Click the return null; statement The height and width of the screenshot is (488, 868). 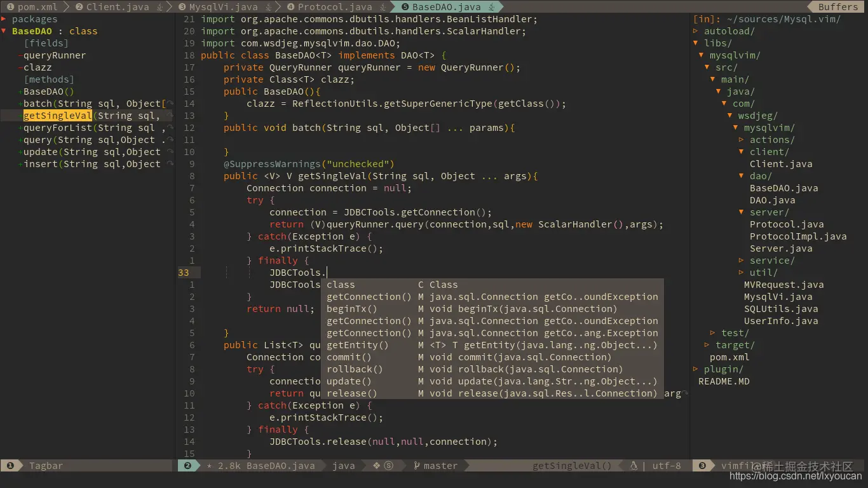pos(281,309)
